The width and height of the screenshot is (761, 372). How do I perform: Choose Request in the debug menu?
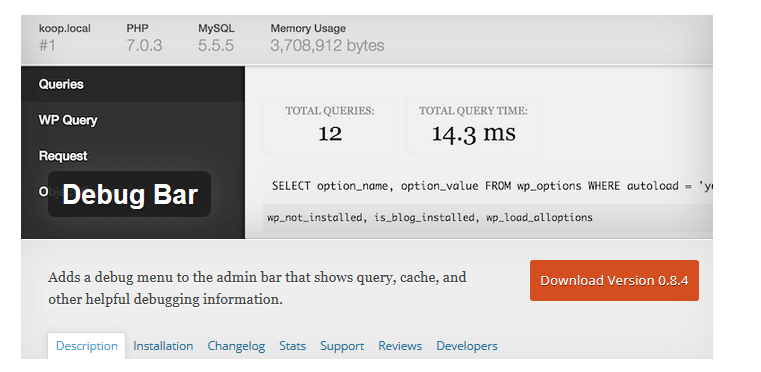point(133,156)
